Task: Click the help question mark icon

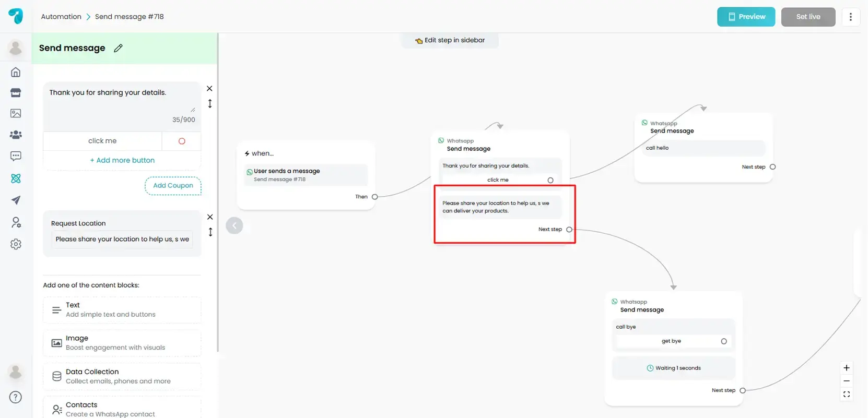Action: tap(16, 397)
